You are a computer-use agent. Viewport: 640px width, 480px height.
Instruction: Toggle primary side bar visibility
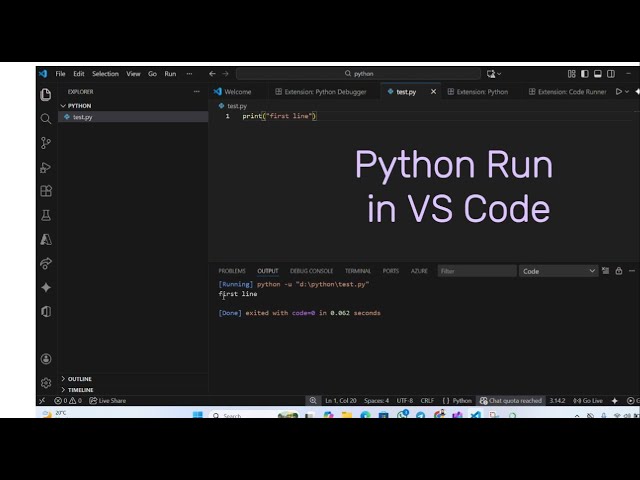[x=584, y=74]
